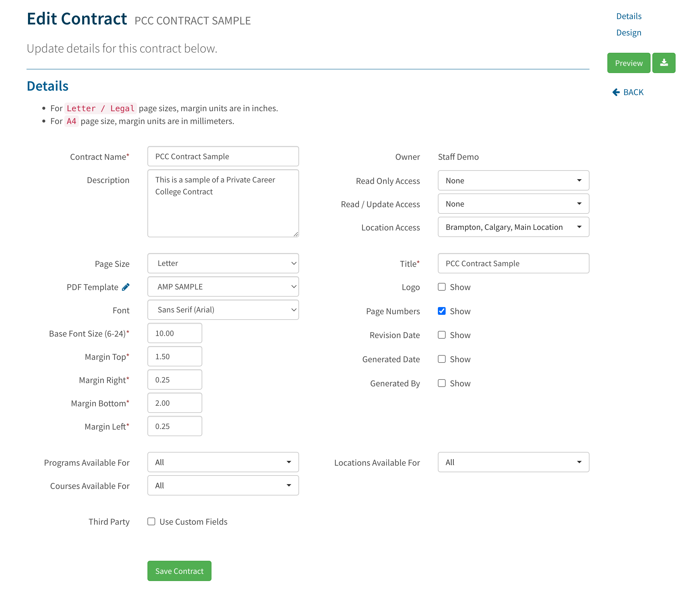This screenshot has width=700, height=601.
Task: Open the Page Size dropdown
Action: pos(223,263)
